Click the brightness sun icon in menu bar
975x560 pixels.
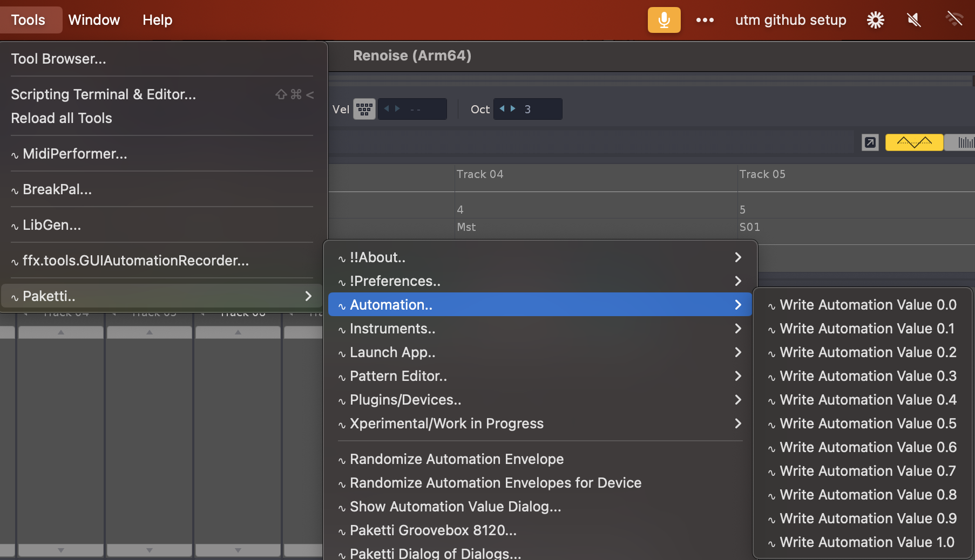point(875,20)
